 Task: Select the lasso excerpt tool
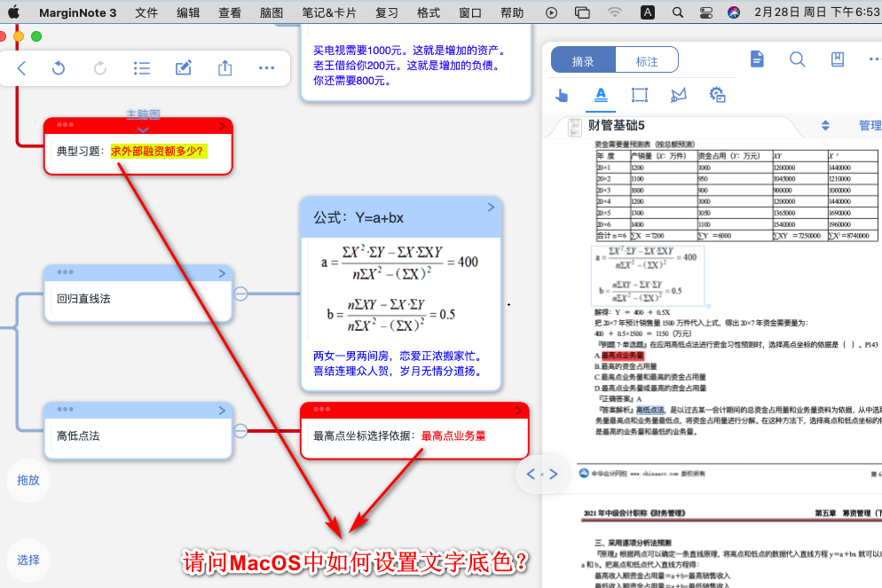(x=679, y=95)
